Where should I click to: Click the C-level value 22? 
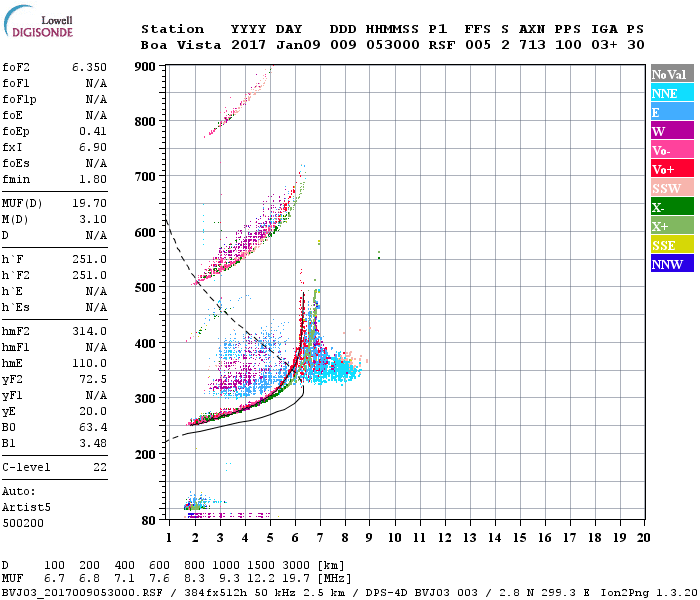pyautogui.click(x=100, y=467)
